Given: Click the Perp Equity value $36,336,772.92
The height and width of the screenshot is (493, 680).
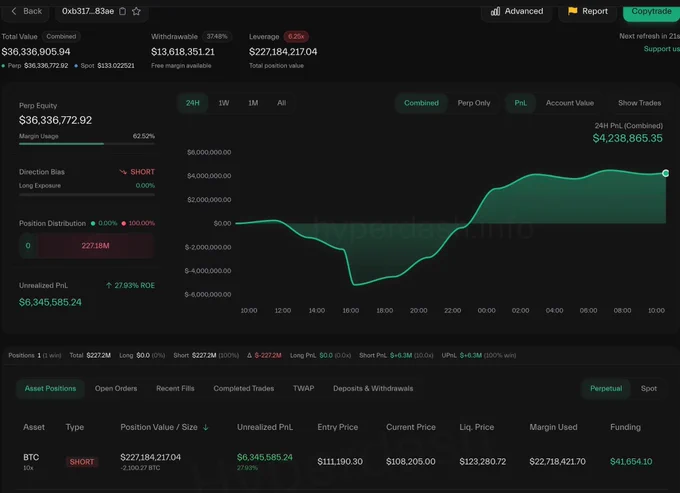Looking at the screenshot, I should [x=56, y=120].
